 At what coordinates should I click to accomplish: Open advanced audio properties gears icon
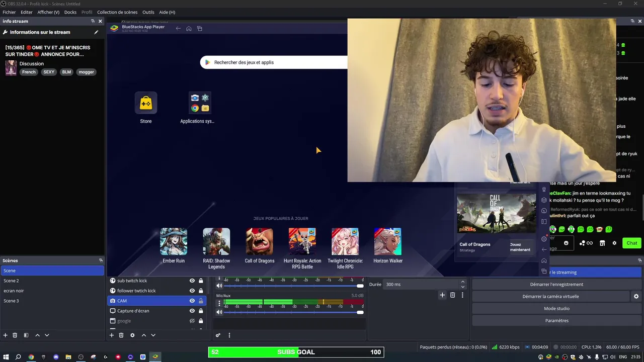[218, 335]
